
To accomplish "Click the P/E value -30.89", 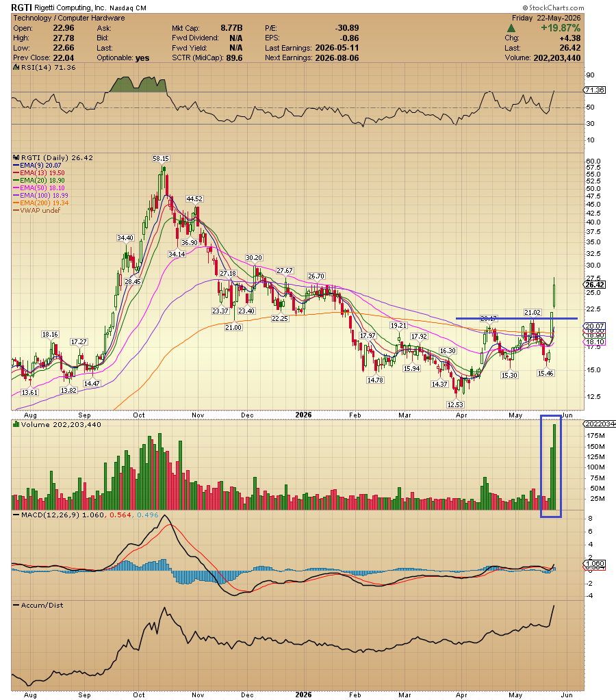I will pyautogui.click(x=347, y=28).
